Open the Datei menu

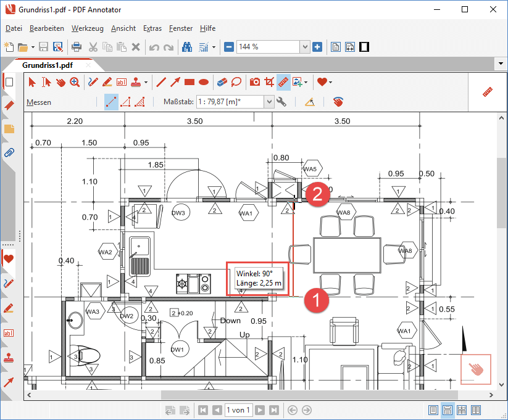pyautogui.click(x=14, y=28)
